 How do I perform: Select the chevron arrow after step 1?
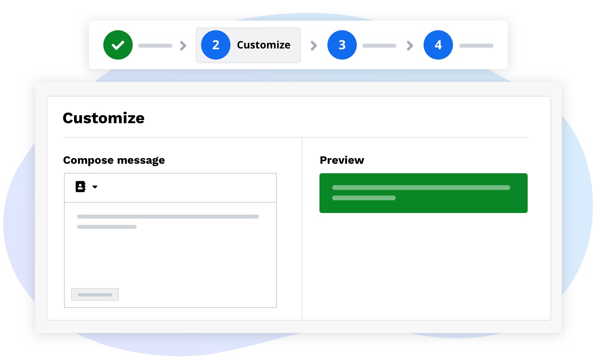(x=183, y=46)
